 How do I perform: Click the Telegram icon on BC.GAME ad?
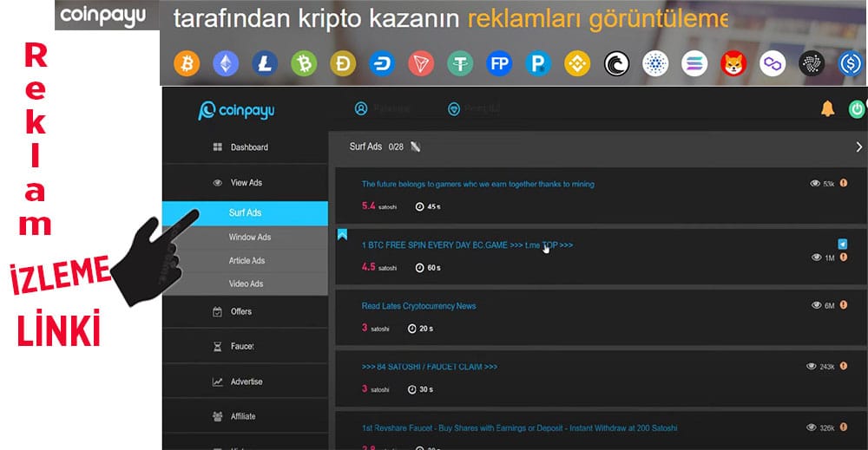click(842, 244)
